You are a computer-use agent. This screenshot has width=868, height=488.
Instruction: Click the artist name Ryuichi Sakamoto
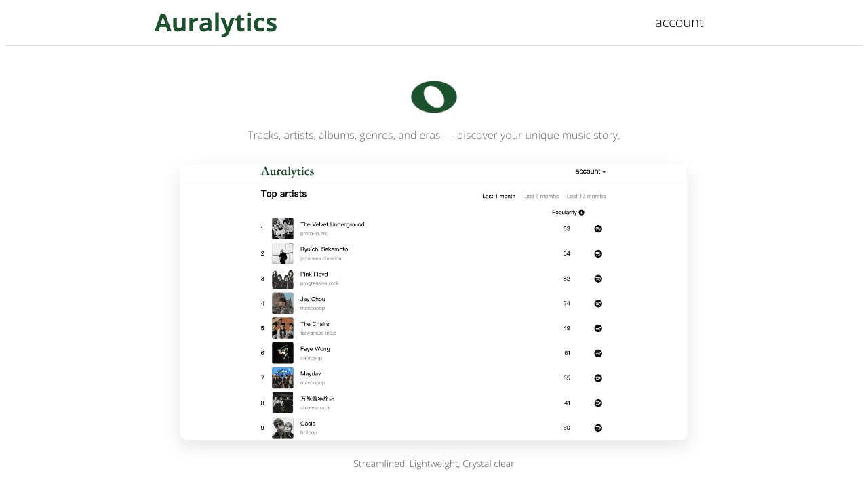pos(324,249)
